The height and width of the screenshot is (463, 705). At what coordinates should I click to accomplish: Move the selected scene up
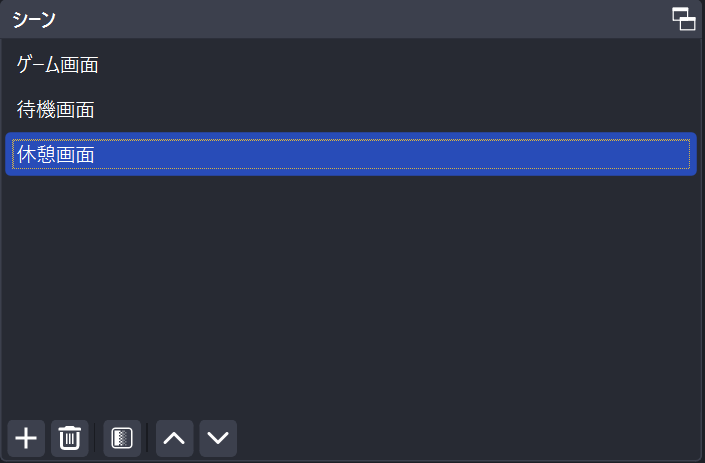tap(174, 438)
